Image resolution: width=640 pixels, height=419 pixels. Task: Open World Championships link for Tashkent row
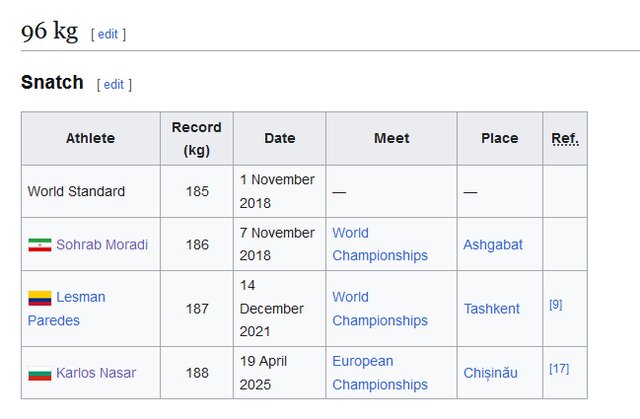coord(379,308)
